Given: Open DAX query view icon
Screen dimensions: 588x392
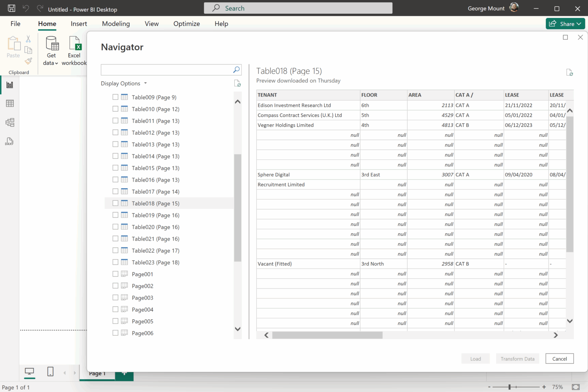Looking at the screenshot, I should (x=9, y=142).
